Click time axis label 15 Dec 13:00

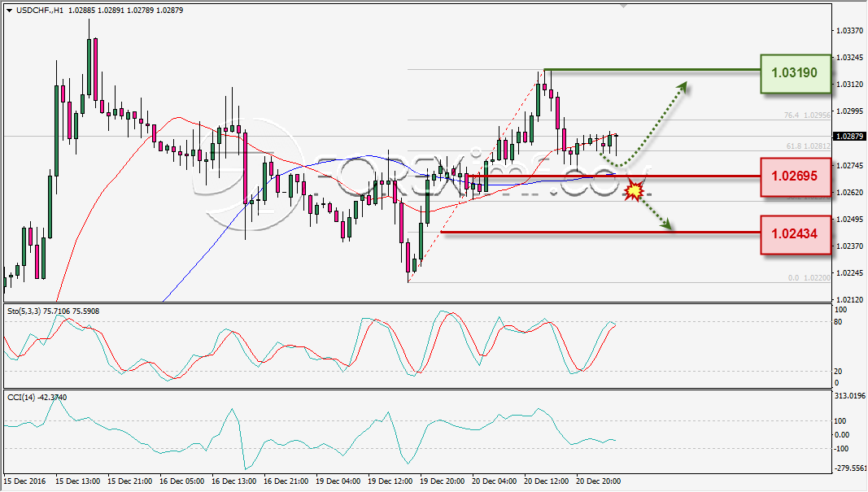coord(77,481)
